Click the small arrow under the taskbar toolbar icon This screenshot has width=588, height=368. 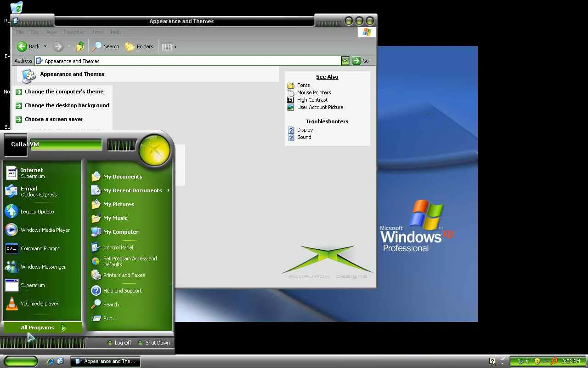tap(502, 363)
